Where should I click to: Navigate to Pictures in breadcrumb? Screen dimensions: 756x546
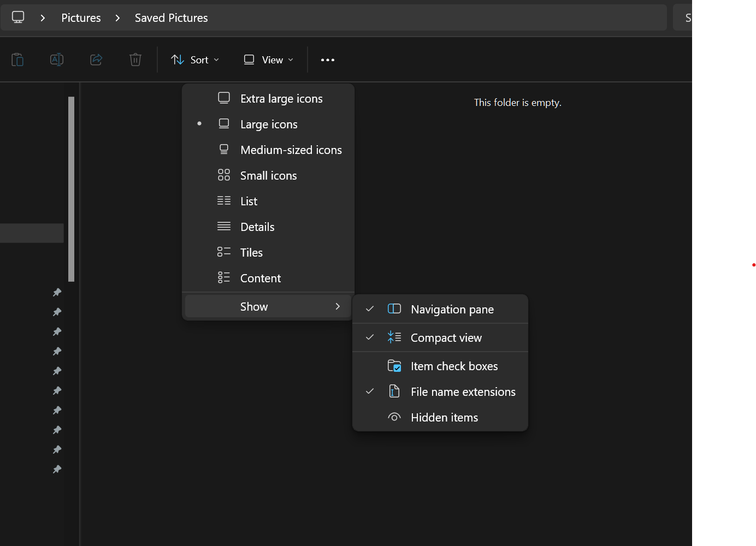(x=81, y=18)
